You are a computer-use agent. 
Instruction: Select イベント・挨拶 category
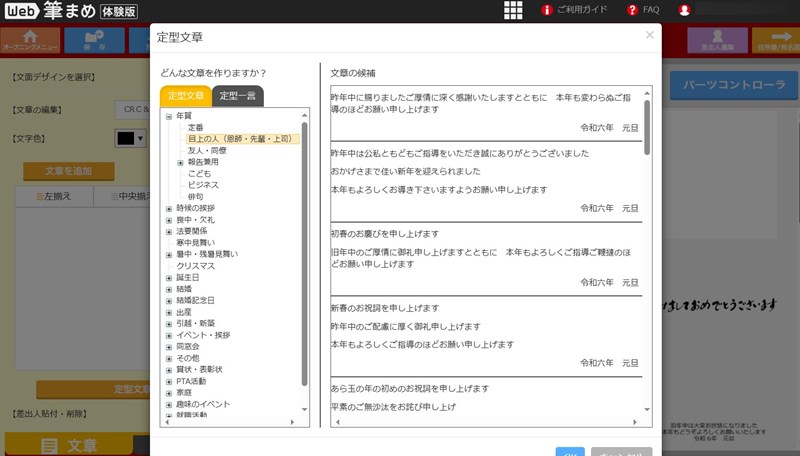tap(203, 335)
